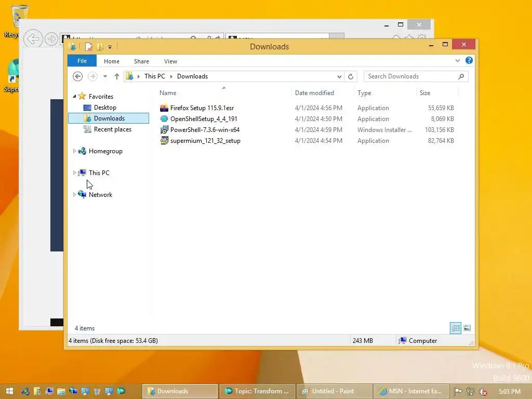Click the Properties icon in quick access toolbar
532x399 pixels.
pyautogui.click(x=88, y=46)
